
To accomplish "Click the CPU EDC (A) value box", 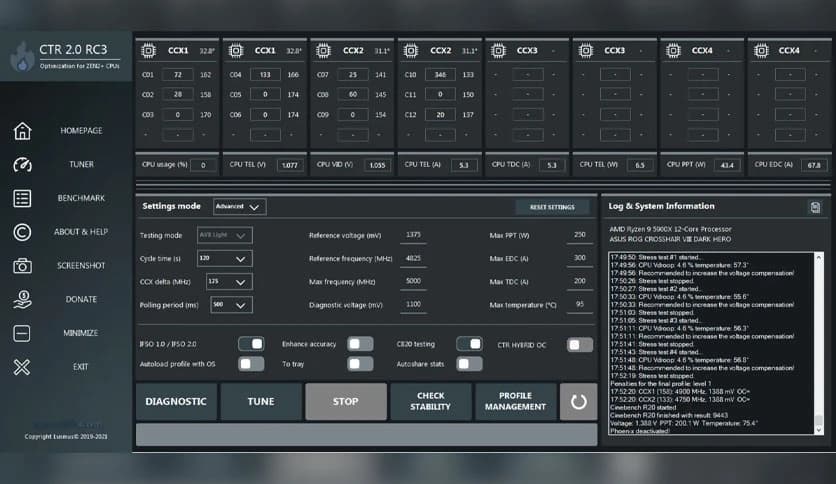I will (x=814, y=165).
